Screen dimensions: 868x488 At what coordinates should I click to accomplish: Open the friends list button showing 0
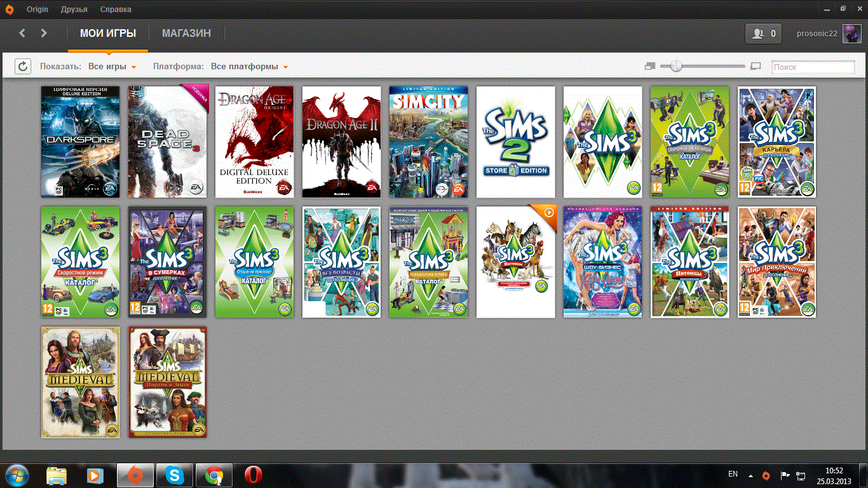pos(763,34)
